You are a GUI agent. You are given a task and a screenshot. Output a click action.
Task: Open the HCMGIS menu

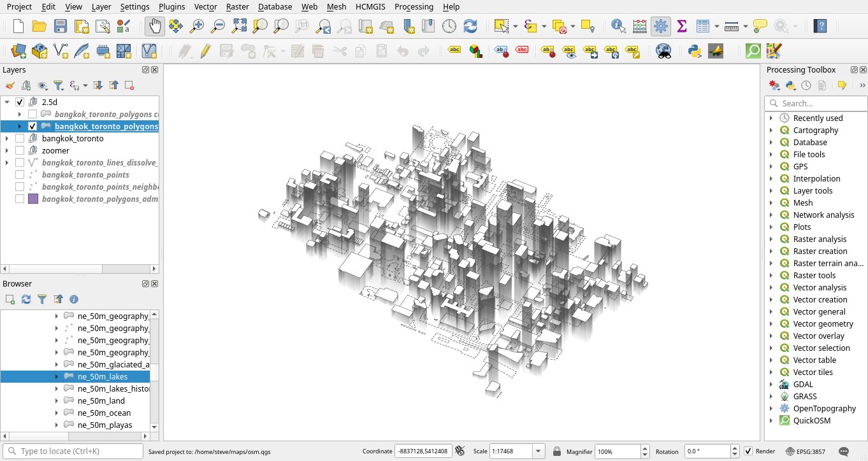(370, 7)
